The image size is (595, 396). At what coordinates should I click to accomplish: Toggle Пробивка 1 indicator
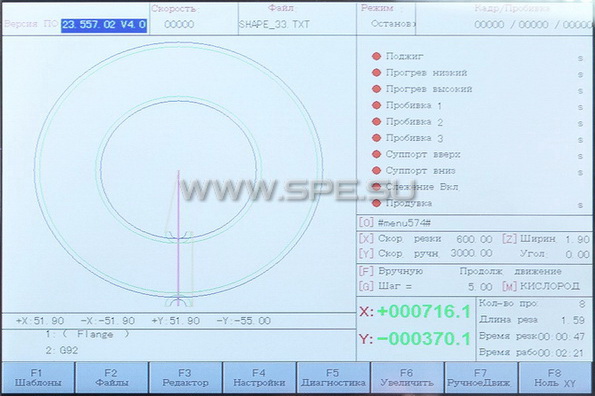tap(376, 105)
